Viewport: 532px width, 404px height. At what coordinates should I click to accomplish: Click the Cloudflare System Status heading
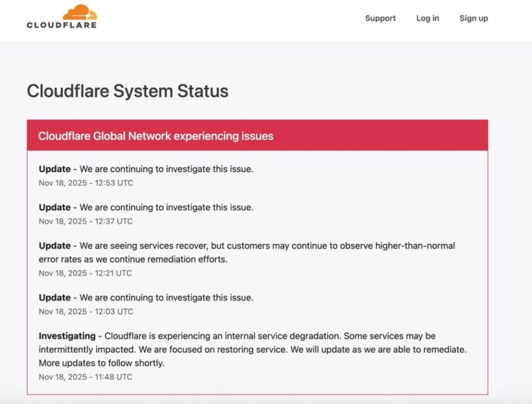pos(128,91)
